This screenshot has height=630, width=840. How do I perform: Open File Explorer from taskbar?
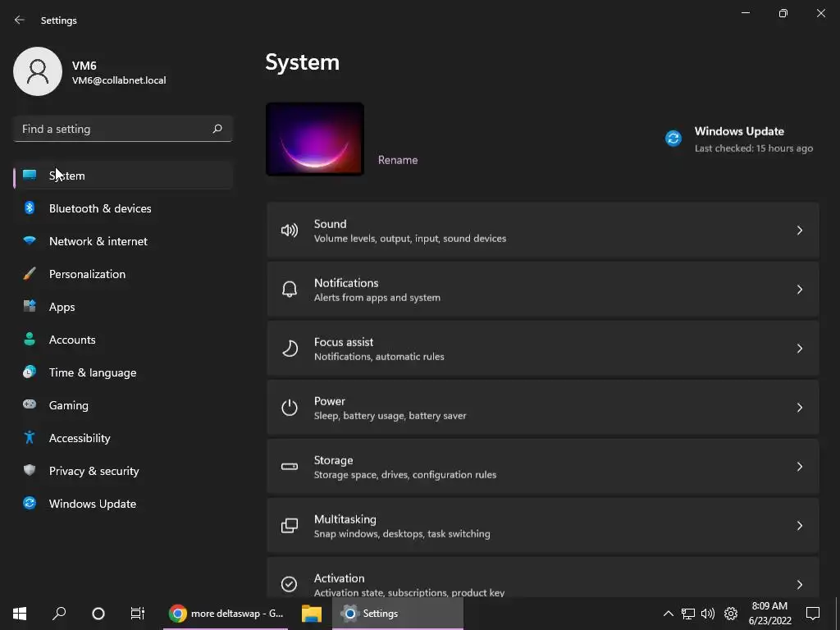coord(311,614)
